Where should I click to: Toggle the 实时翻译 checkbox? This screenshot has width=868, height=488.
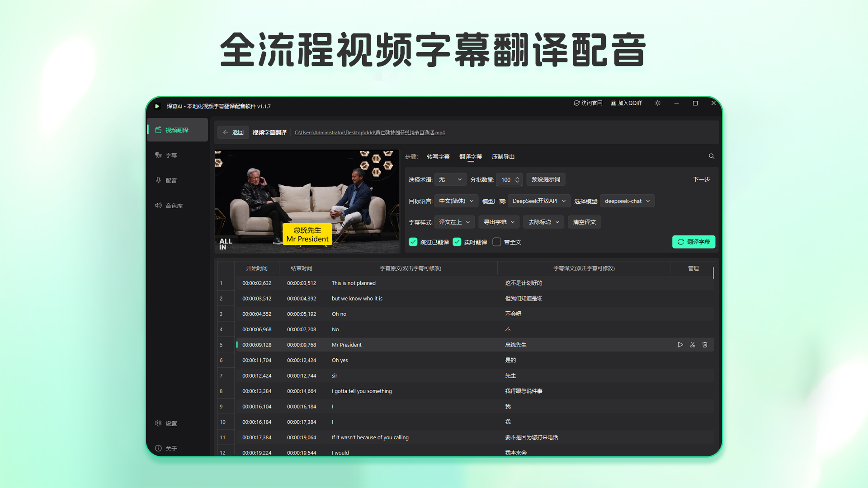click(x=457, y=242)
